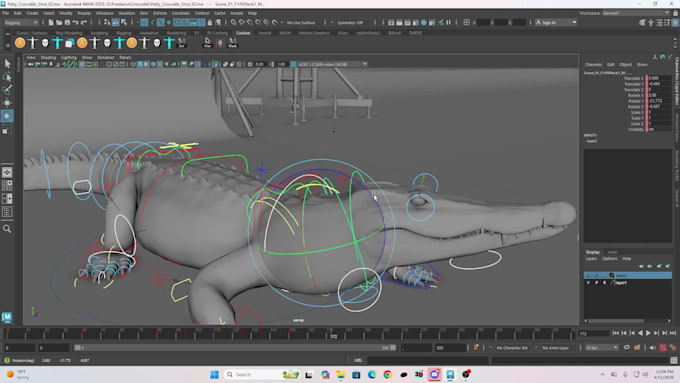Image resolution: width=680 pixels, height=383 pixels.
Task: Toggle audio mute speaker icon
Action: [653, 347]
